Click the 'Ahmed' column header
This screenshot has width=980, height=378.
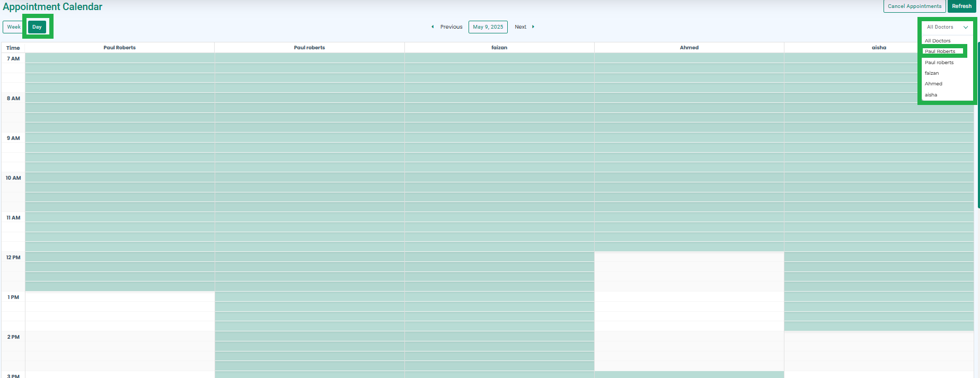[689, 48]
